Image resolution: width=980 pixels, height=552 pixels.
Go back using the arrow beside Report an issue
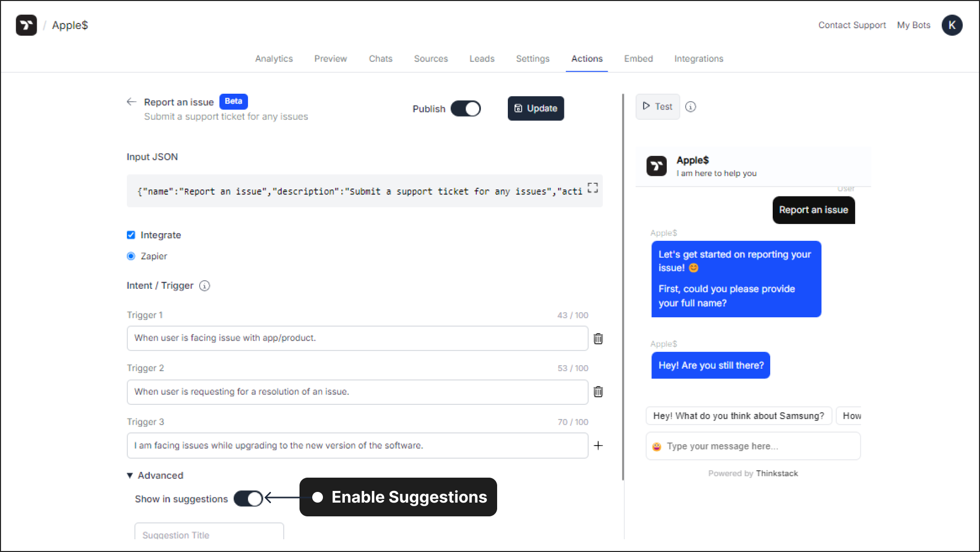click(x=131, y=102)
